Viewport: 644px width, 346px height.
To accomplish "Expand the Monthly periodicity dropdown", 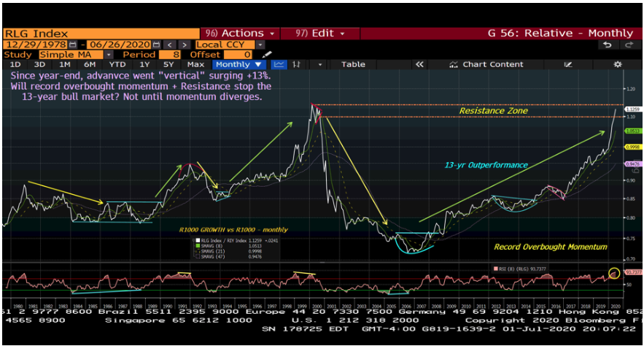I will pyautogui.click(x=258, y=64).
